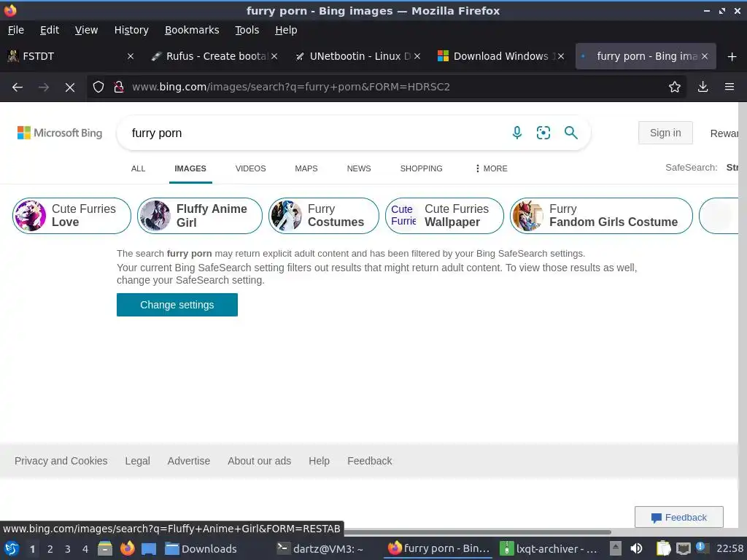Select the Cute Furries Love suggestion chip
This screenshot has width=747, height=560.
[x=71, y=216]
